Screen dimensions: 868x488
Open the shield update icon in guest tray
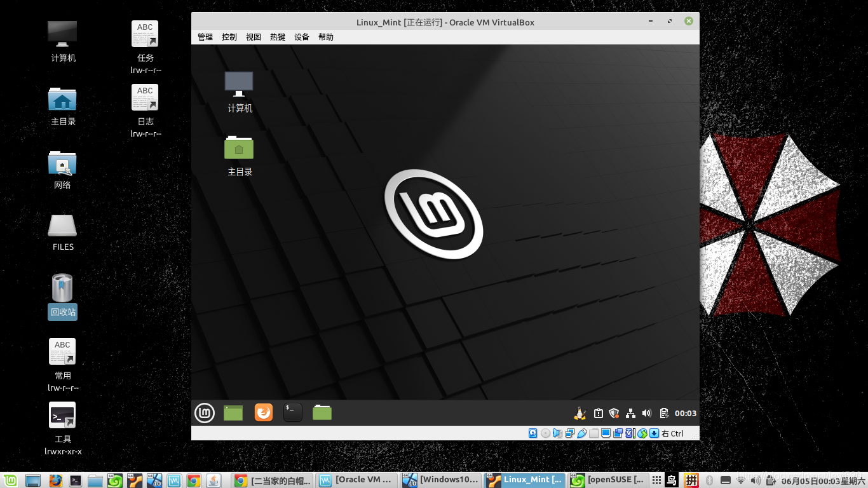pyautogui.click(x=614, y=414)
